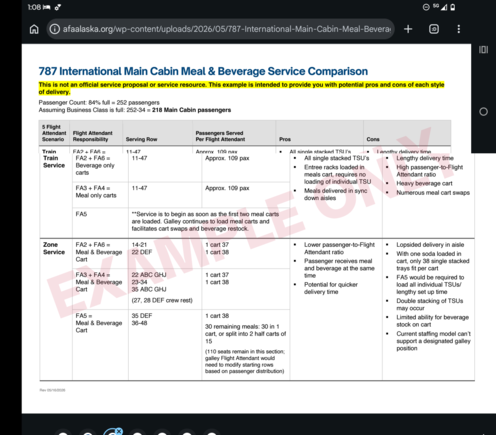
Task: Open a new tab with plus icon
Action: click(408, 29)
